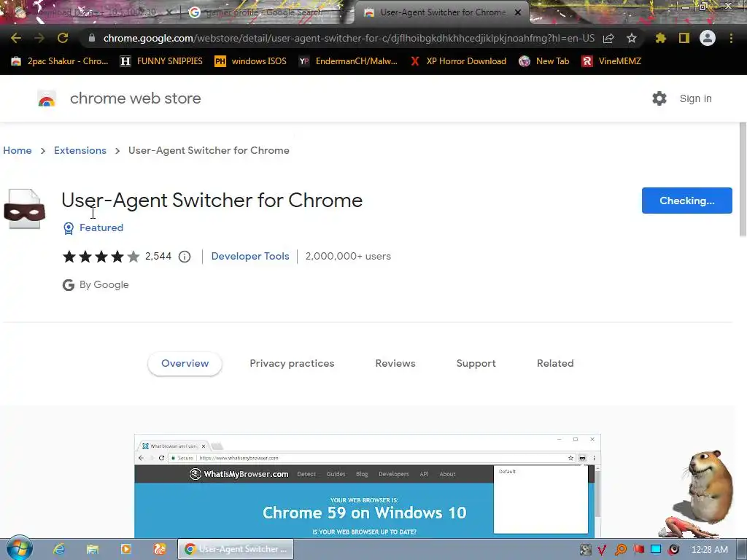
Task: Go to Extensions breadcrumb
Action: (80, 150)
